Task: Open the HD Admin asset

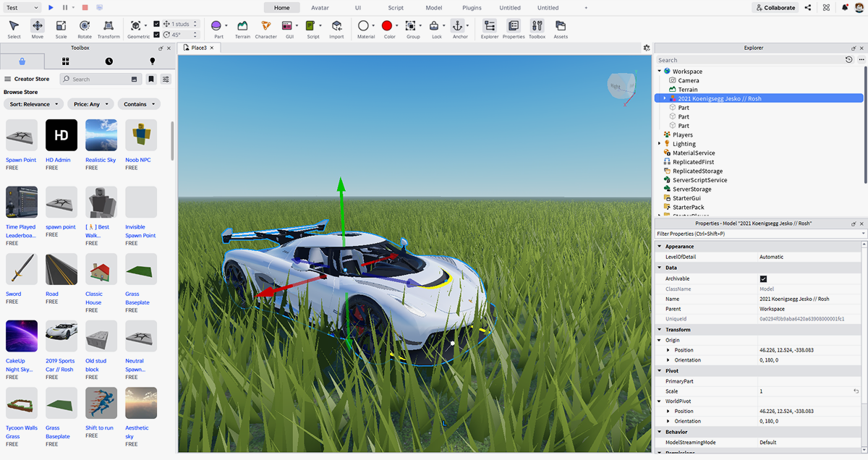Action: 61,145
